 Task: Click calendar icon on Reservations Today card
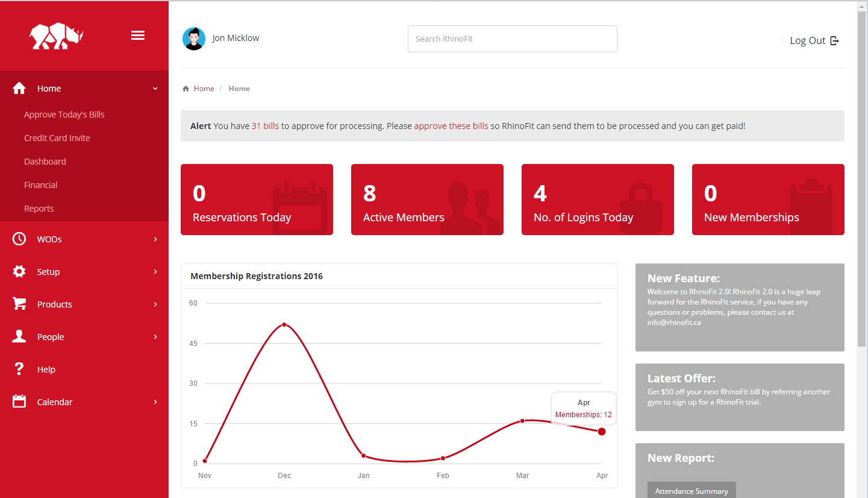click(x=300, y=209)
